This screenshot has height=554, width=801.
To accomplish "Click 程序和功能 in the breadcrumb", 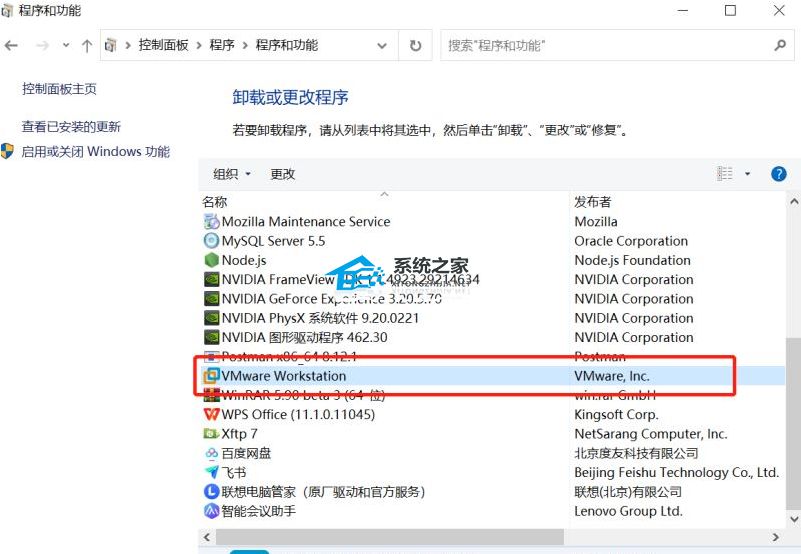I will click(287, 45).
